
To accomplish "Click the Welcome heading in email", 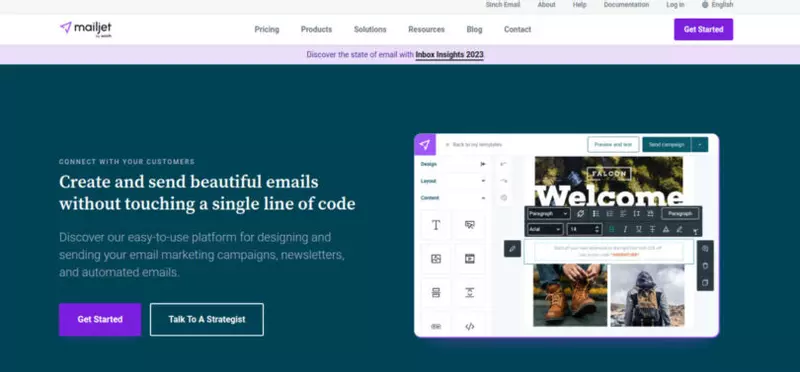I will 610,196.
